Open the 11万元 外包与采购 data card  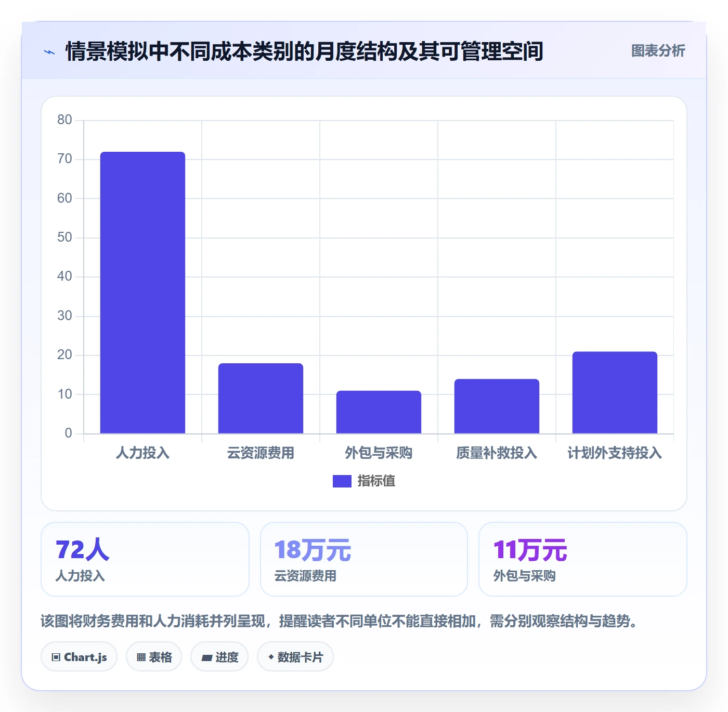(583, 559)
